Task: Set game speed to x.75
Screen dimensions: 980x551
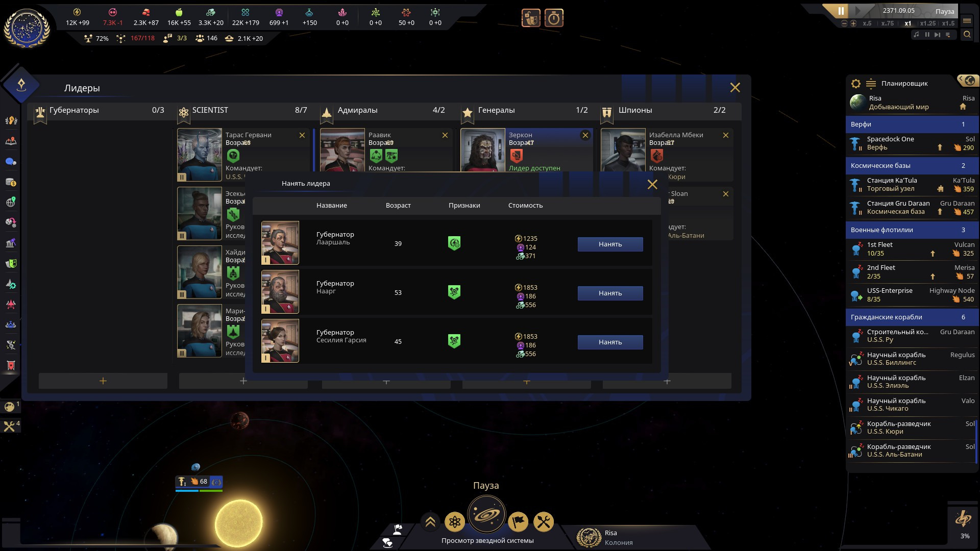Action: 888,23
